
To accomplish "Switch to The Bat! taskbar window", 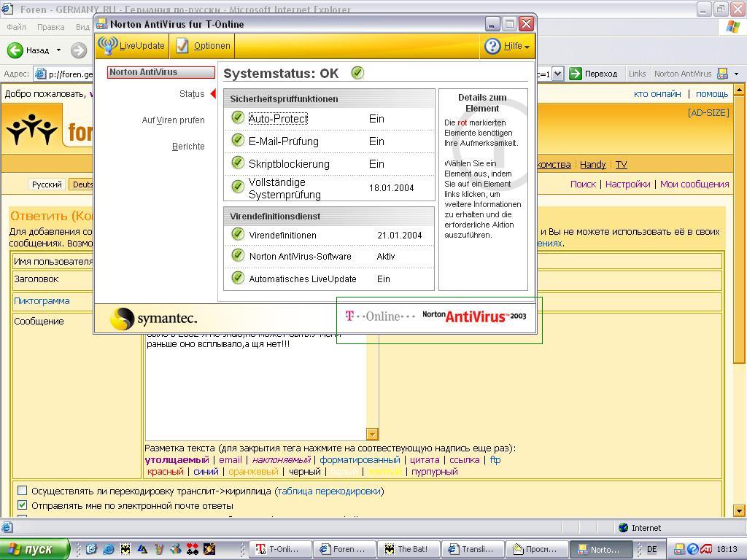I will tap(409, 549).
